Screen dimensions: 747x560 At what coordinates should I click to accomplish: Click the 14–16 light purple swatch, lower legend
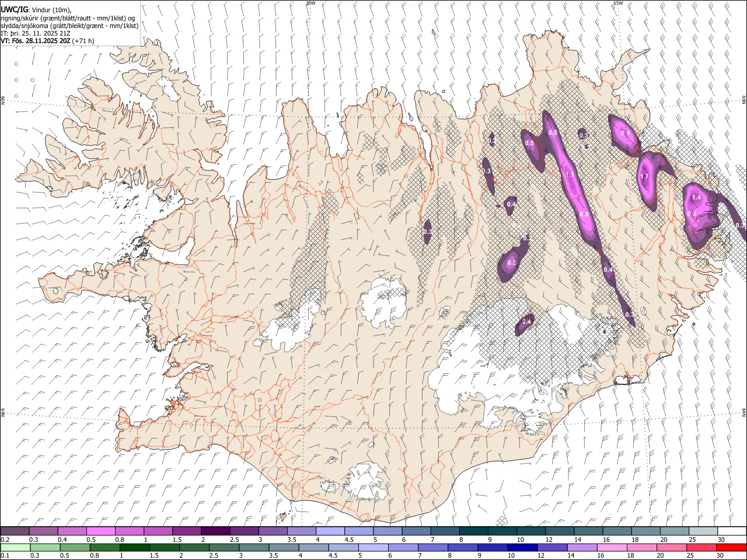coord(581,547)
